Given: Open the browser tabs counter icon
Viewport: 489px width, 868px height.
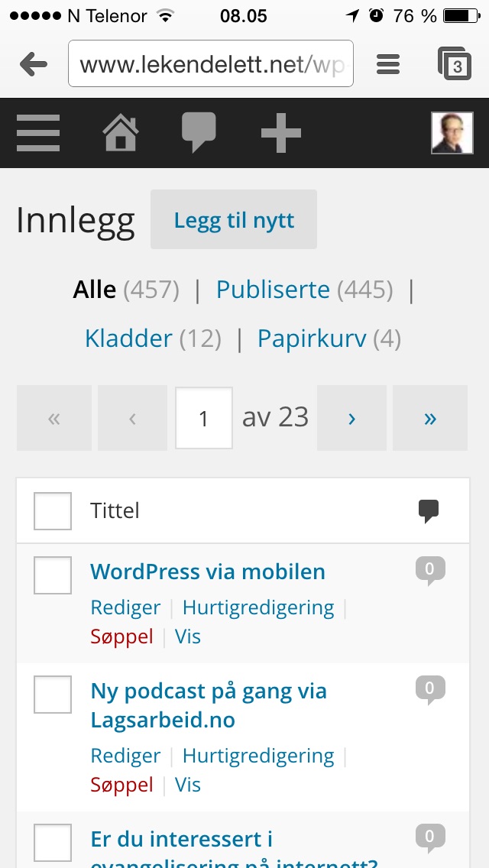Looking at the screenshot, I should click(x=455, y=64).
